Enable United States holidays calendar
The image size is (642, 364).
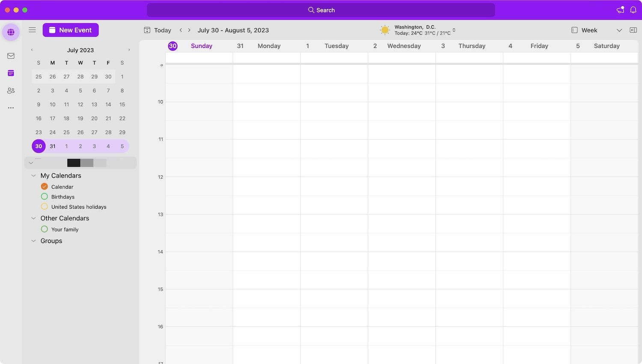click(x=44, y=207)
